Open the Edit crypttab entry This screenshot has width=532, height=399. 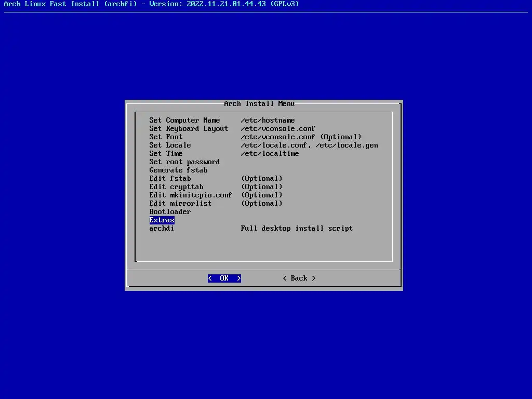pyautogui.click(x=177, y=187)
